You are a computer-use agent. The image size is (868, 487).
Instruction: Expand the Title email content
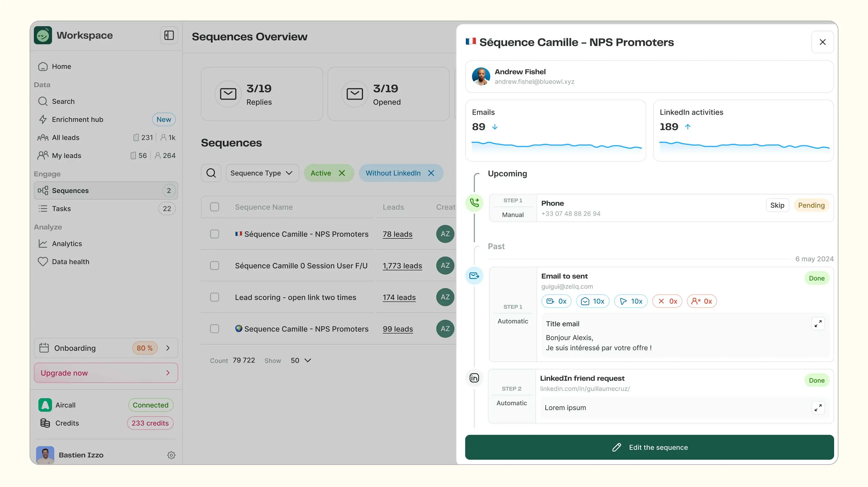(x=818, y=323)
